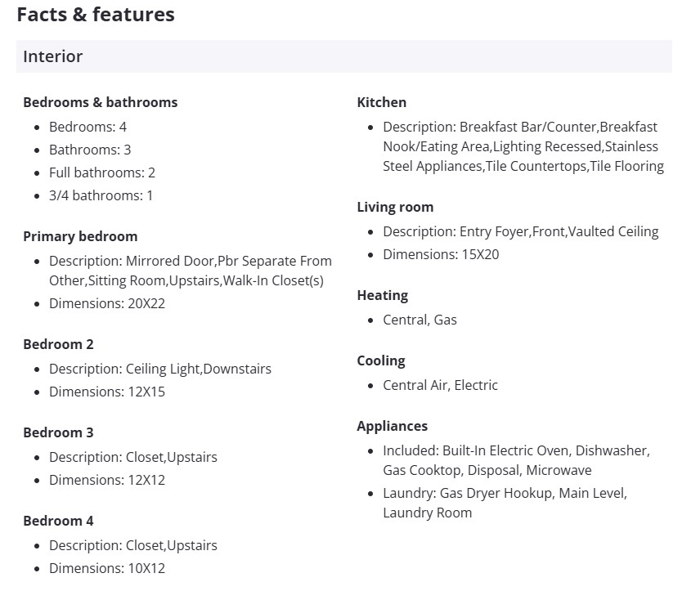Click the Bedroom 3 Dimensions: 12X12 item
The height and width of the screenshot is (600, 700).
107,480
